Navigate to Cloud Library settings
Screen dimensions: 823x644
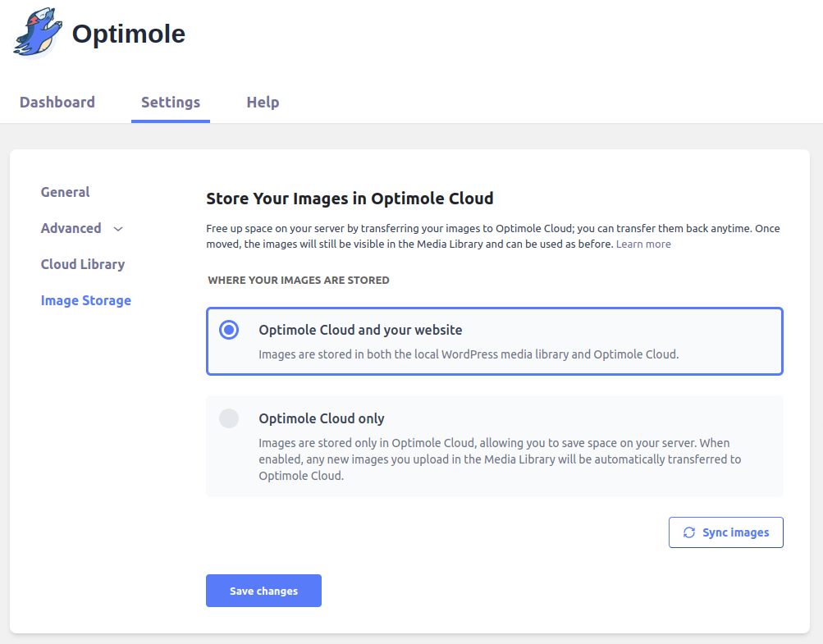(x=83, y=264)
